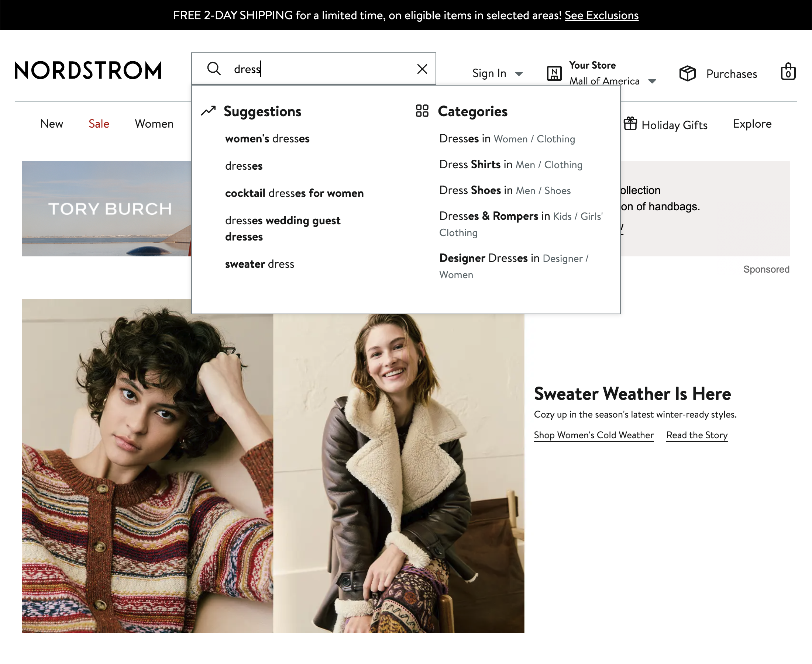812x664 pixels.
Task: Open the shopping bag icon
Action: (x=788, y=72)
